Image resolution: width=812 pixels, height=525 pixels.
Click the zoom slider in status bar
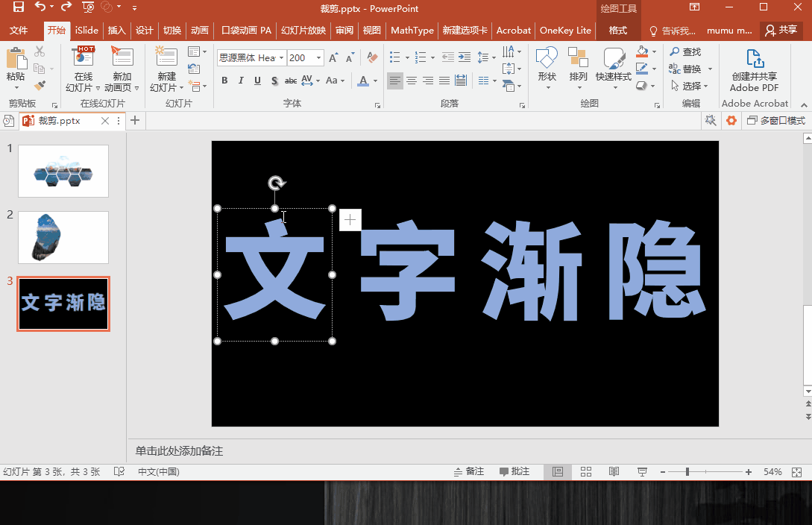(687, 472)
